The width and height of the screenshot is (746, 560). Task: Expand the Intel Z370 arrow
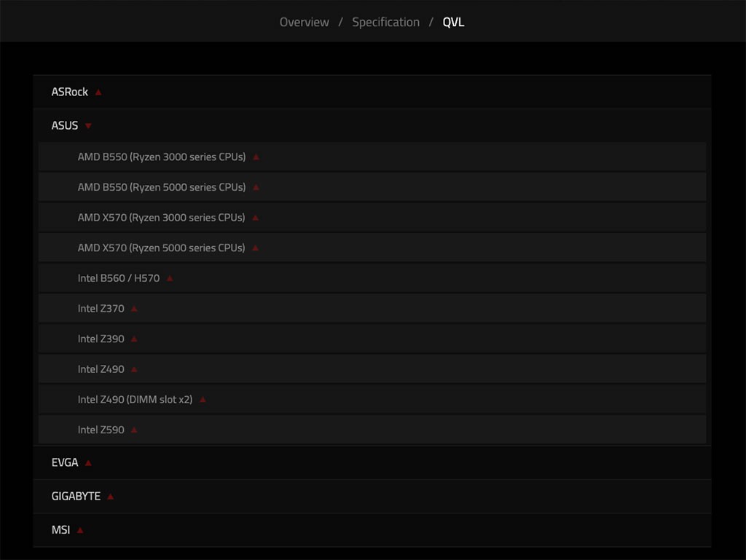click(x=134, y=309)
